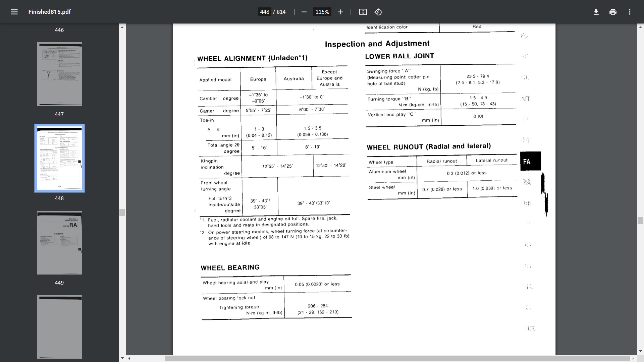
Task: Open page 449 thumbnail
Action: (59, 243)
